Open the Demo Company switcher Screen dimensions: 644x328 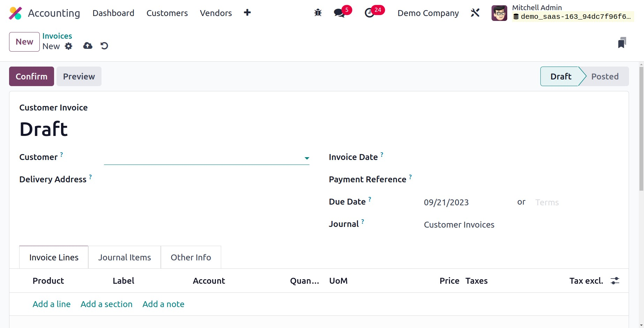click(x=428, y=13)
